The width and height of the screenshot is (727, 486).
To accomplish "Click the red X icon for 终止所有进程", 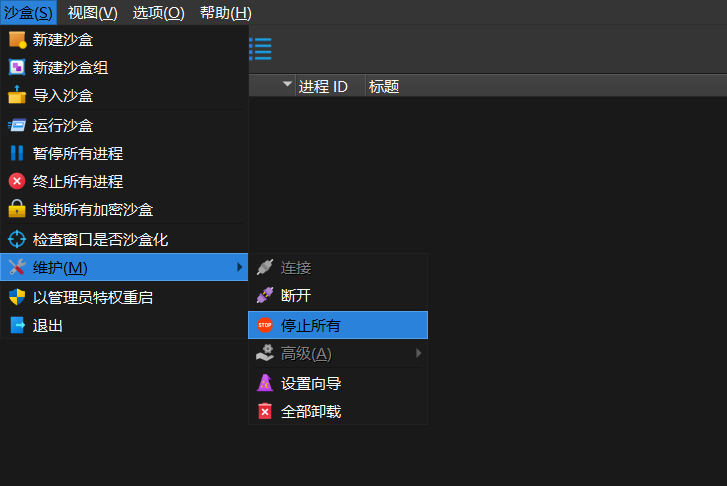I will [17, 181].
